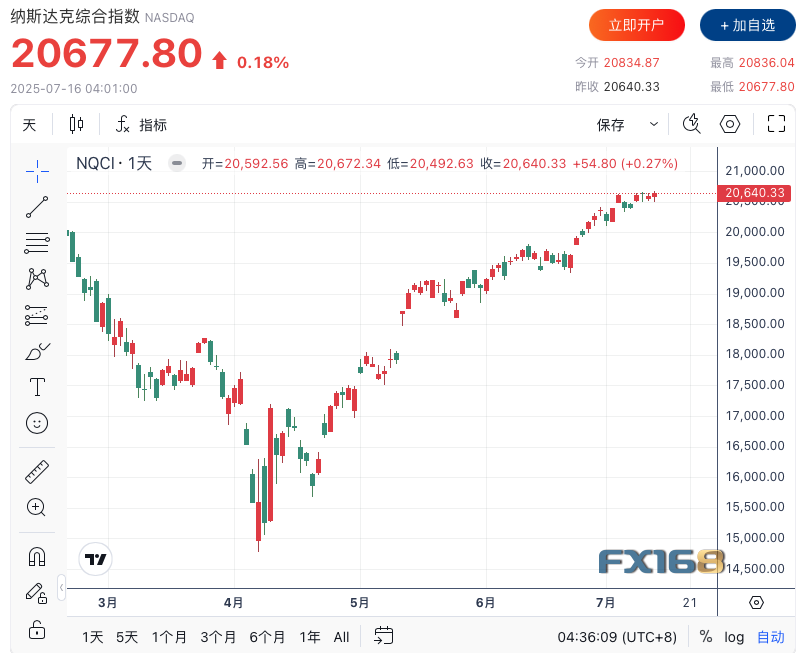Select the crosshair cursor tool
This screenshot has width=800, height=653.
[37, 171]
